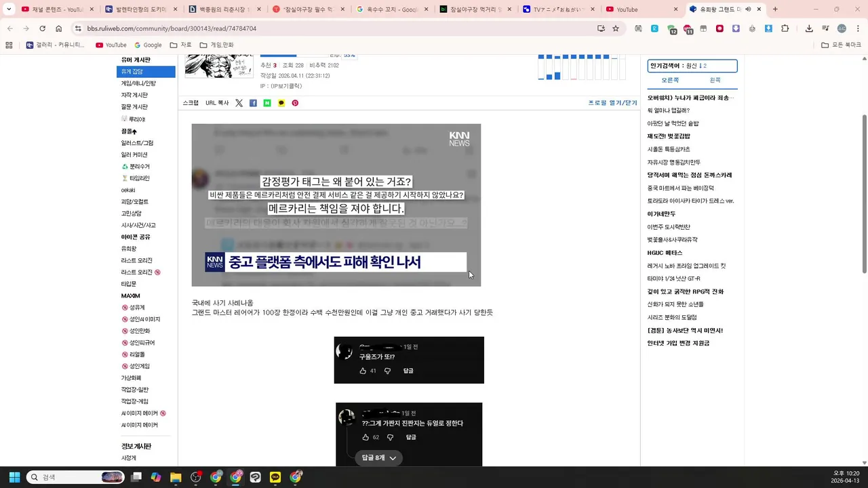Screen dimensions: 868x488
Task: Share post via Pinterest icon
Action: (295, 103)
